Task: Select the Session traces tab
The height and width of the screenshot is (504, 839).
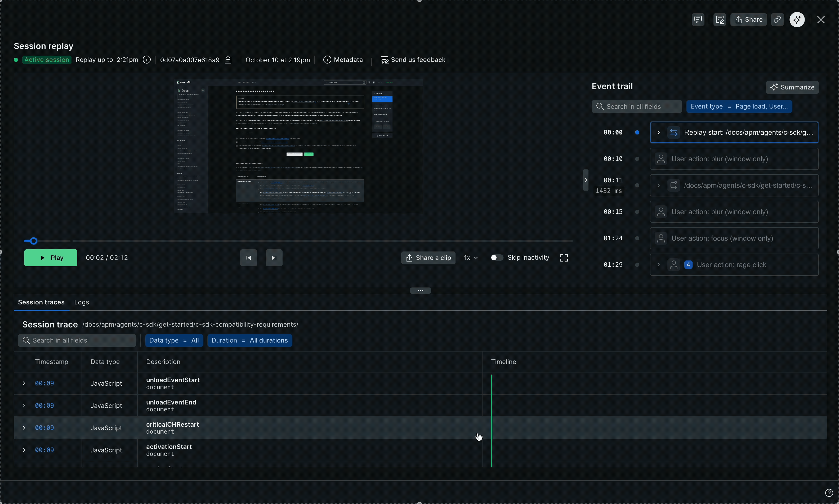Action: pyautogui.click(x=41, y=302)
